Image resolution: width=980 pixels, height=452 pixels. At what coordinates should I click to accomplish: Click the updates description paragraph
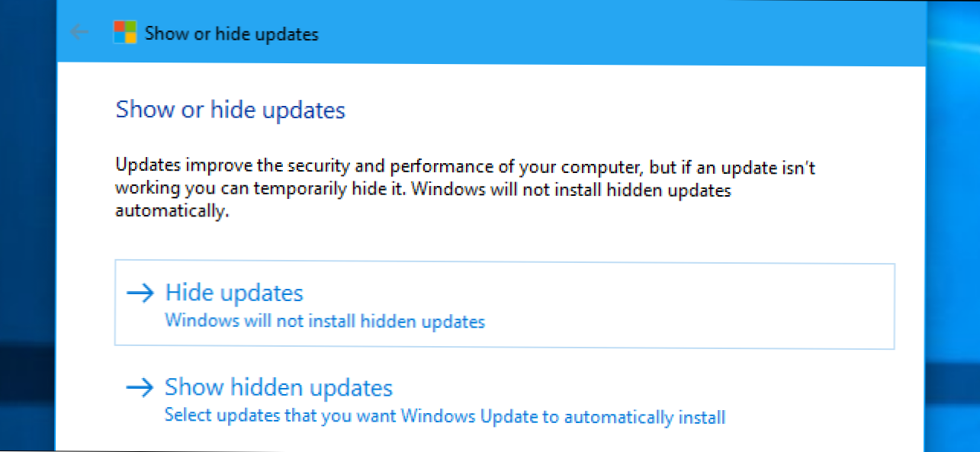pos(465,188)
